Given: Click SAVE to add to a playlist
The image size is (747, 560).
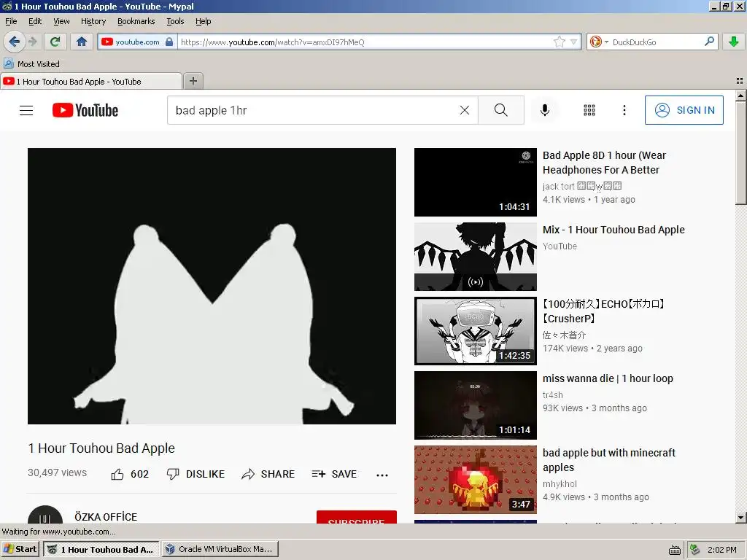Looking at the screenshot, I should pyautogui.click(x=334, y=474).
